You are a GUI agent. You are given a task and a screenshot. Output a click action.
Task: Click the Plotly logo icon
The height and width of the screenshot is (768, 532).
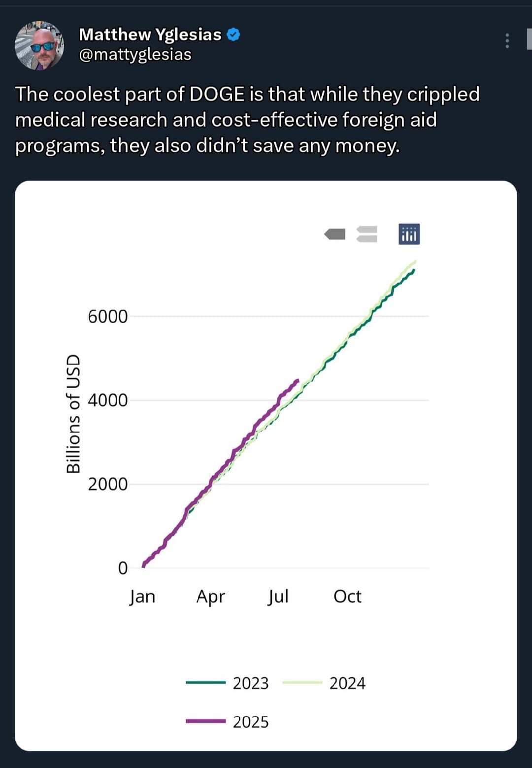point(409,234)
